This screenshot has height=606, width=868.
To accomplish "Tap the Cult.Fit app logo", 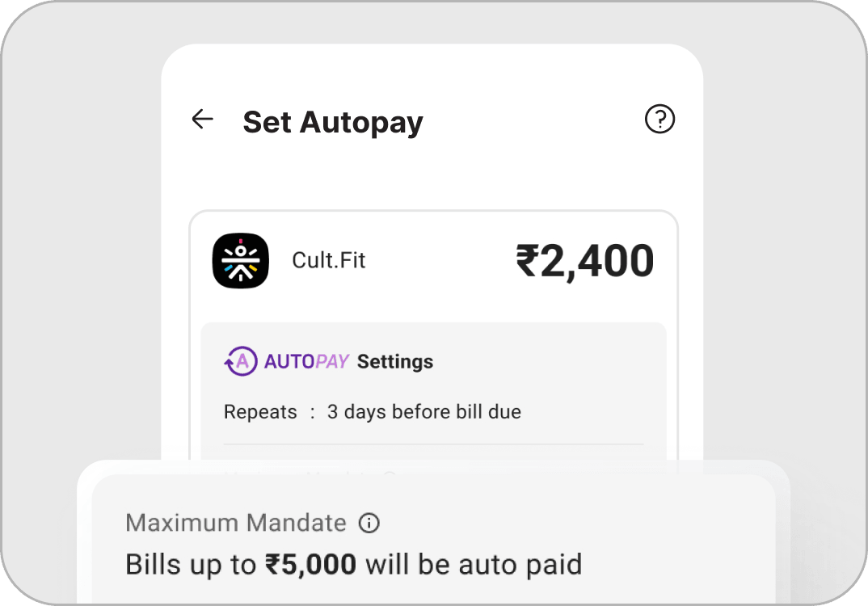I will pos(240,260).
